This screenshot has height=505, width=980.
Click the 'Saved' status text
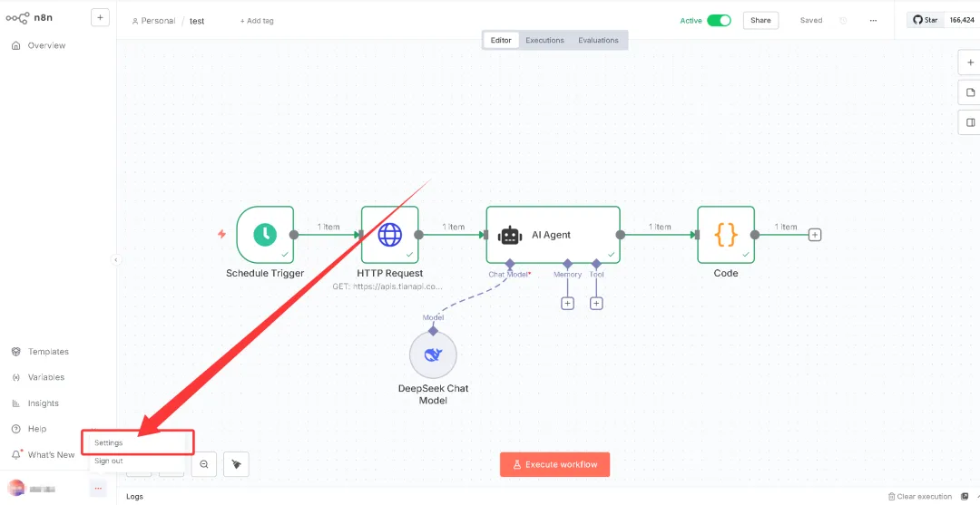click(811, 20)
